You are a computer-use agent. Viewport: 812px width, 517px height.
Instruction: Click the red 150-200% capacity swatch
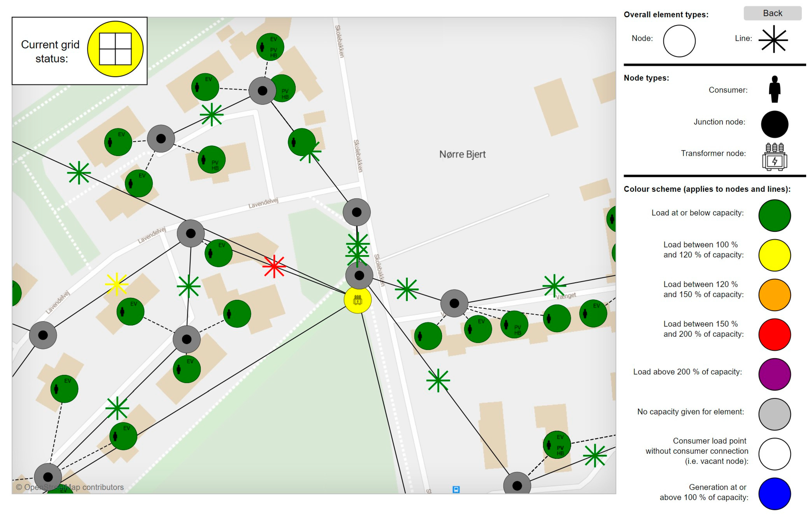point(775,335)
